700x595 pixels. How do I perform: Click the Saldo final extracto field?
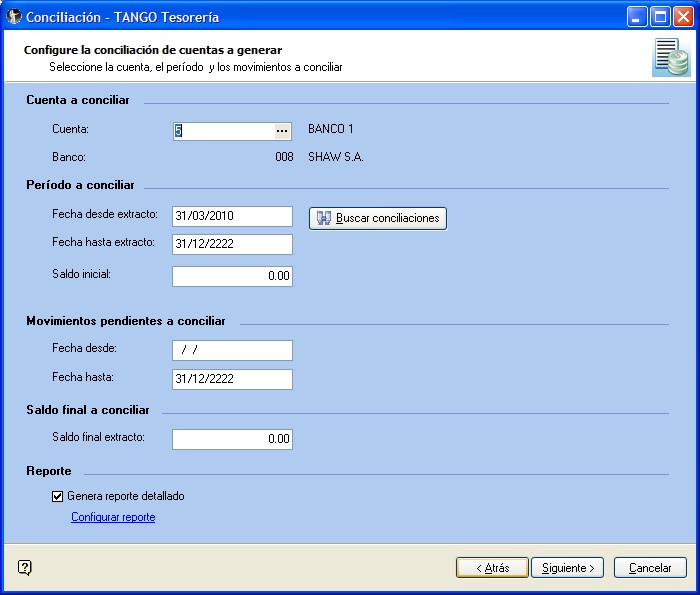pyautogui.click(x=232, y=439)
